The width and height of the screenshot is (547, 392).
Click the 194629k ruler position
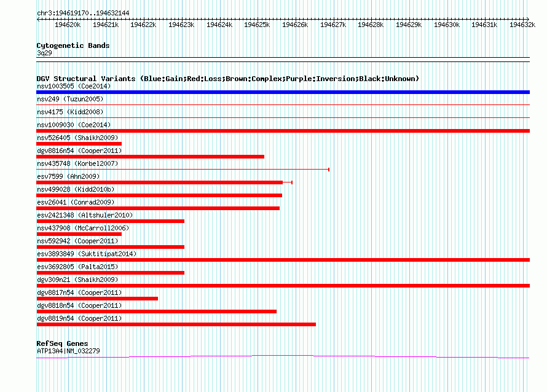click(409, 25)
